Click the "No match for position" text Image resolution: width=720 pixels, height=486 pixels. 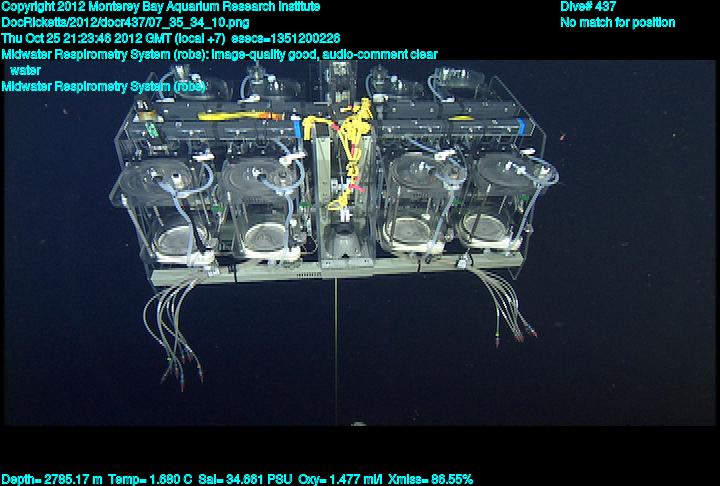pos(617,22)
